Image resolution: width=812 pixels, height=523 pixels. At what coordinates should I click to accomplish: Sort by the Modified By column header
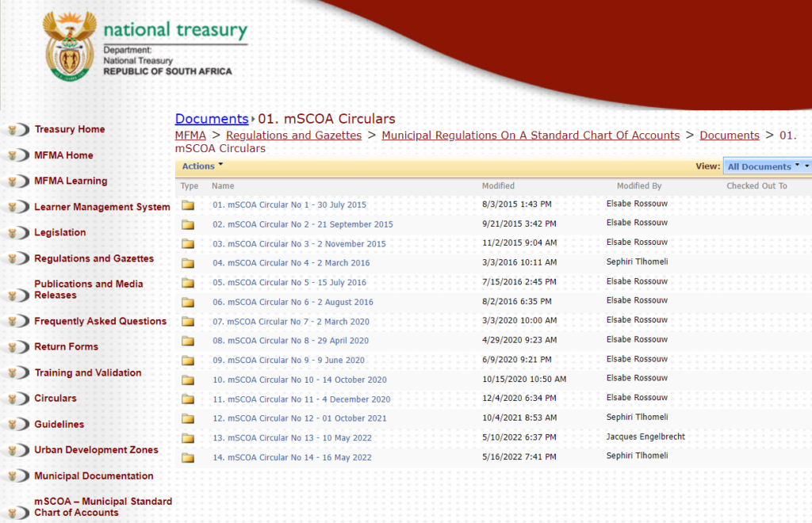coord(639,185)
